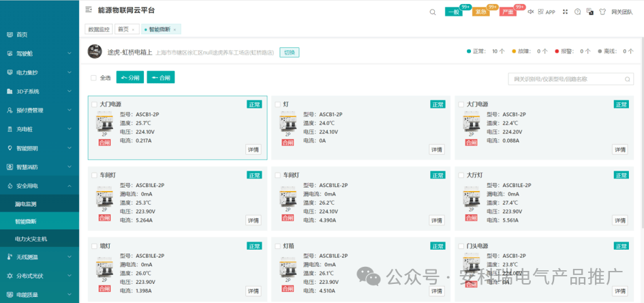Open 详情 on the 大厅灯 card

tap(619, 220)
